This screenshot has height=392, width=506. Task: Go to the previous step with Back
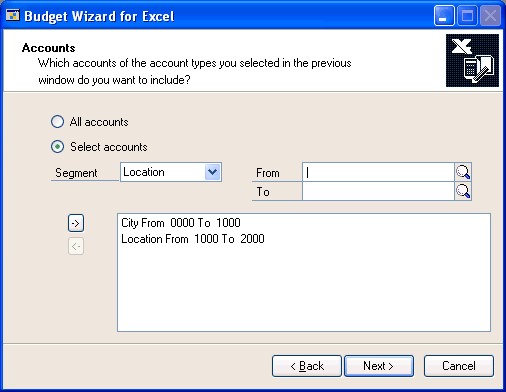(307, 366)
